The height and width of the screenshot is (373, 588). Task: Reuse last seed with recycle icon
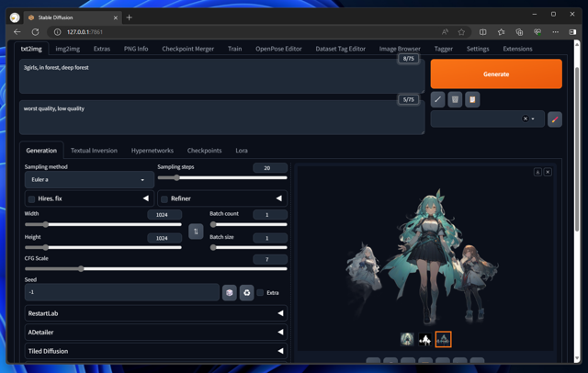[x=247, y=293]
